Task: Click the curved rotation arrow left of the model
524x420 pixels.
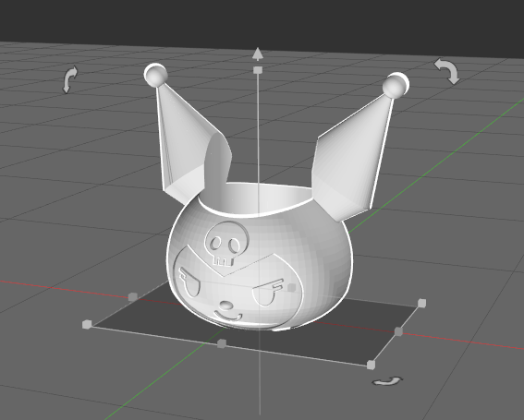Action: tap(70, 79)
